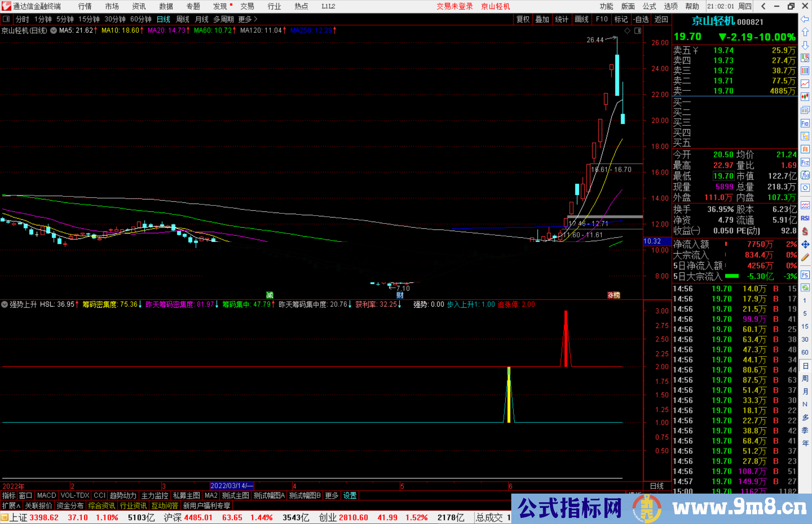Image resolution: width=812 pixels, height=524 pixels.
Task: Click the 复权 button above chart
Action: coord(523,19)
